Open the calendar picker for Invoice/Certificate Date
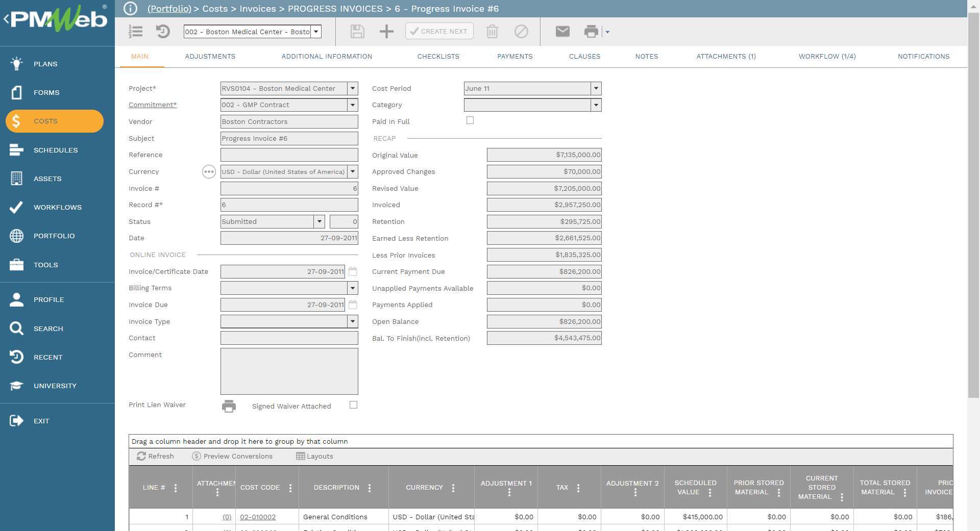Image resolution: width=980 pixels, height=531 pixels. coord(353,271)
